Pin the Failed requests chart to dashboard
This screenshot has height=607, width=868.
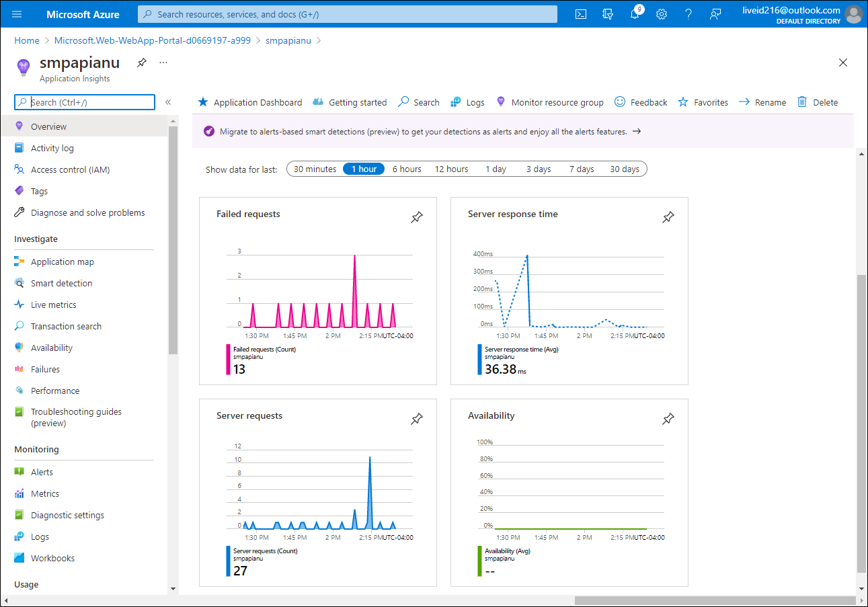tap(416, 216)
